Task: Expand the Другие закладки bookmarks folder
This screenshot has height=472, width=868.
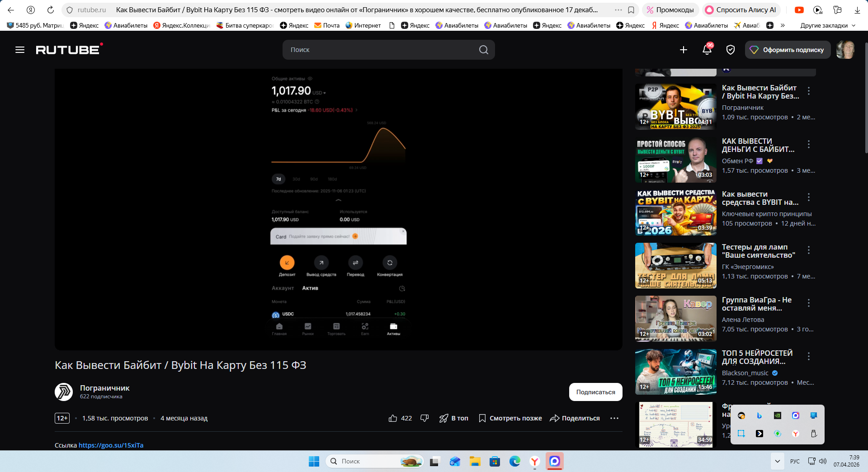Action: pos(828,25)
